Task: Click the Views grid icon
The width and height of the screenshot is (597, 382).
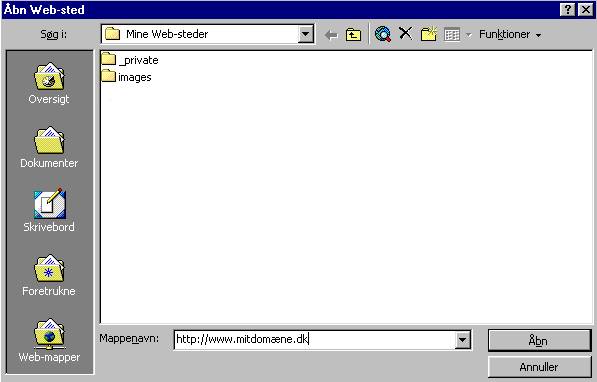Action: (x=452, y=35)
